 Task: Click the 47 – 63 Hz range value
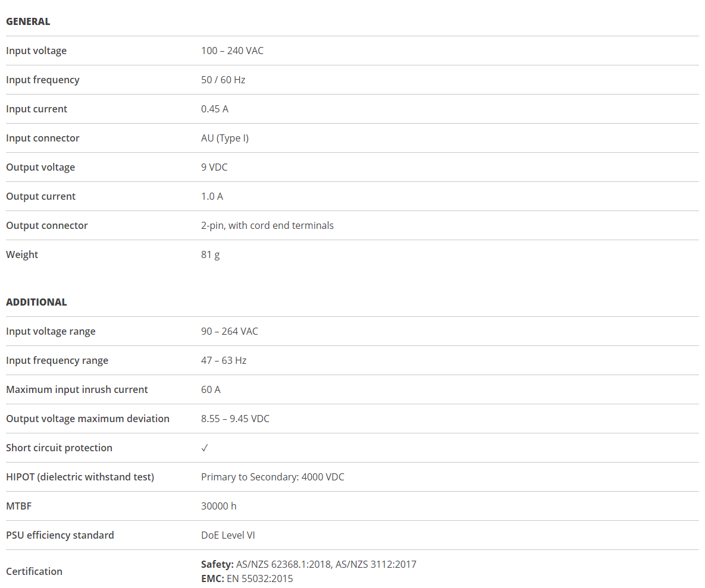tap(224, 361)
